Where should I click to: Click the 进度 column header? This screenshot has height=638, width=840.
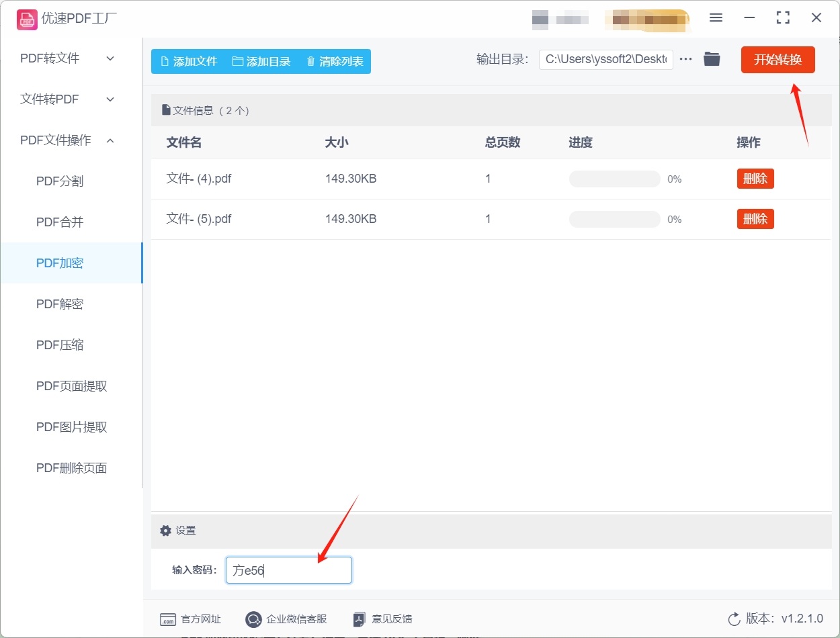(x=581, y=142)
